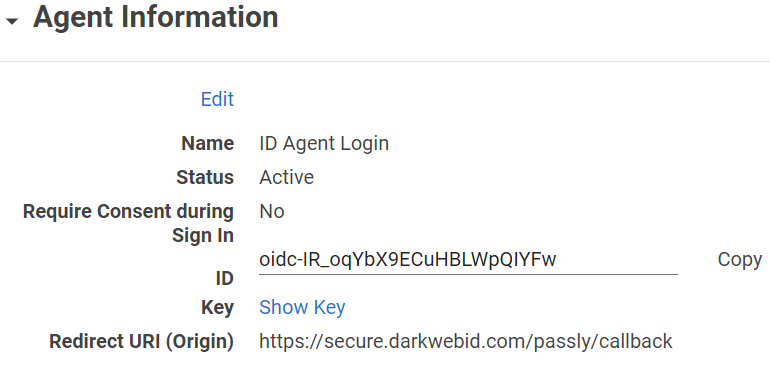This screenshot has height=366, width=770.
Task: Open the Edit link
Action: click(217, 99)
